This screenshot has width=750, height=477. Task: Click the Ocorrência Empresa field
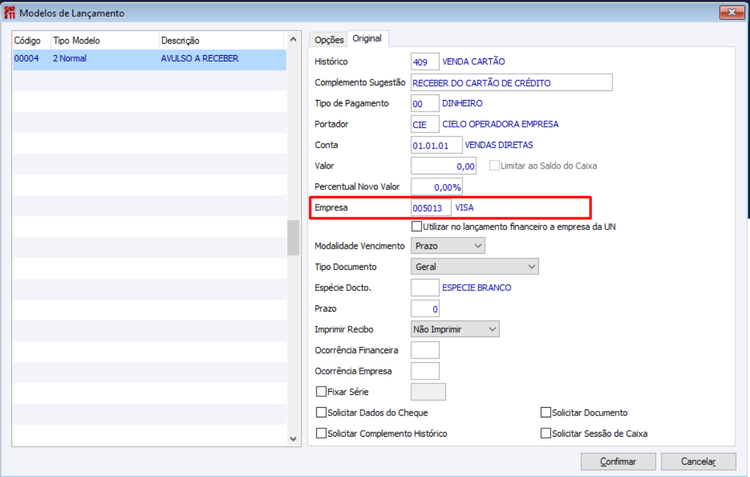click(425, 371)
